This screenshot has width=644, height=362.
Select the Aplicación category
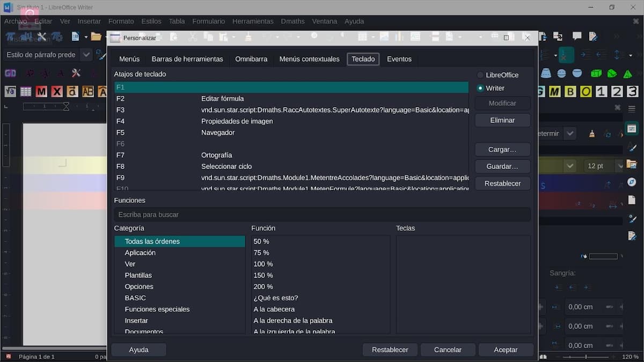(x=180, y=253)
